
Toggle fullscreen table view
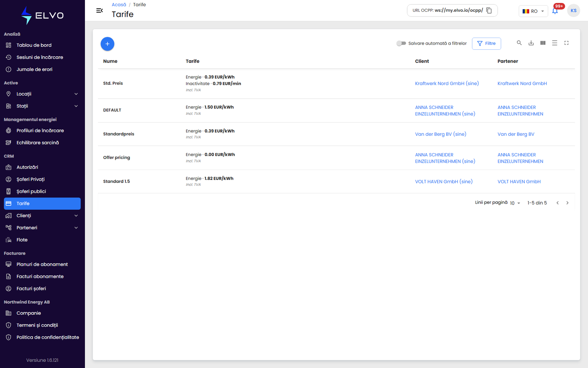point(566,43)
